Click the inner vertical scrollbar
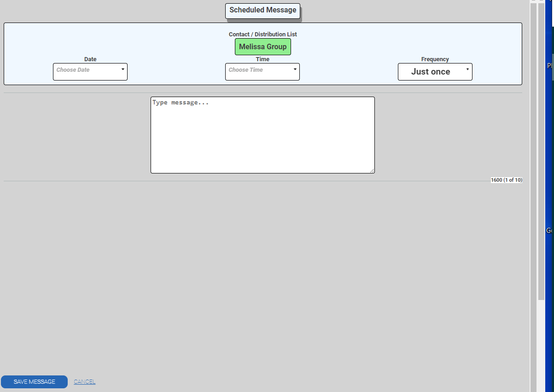 tap(533, 184)
